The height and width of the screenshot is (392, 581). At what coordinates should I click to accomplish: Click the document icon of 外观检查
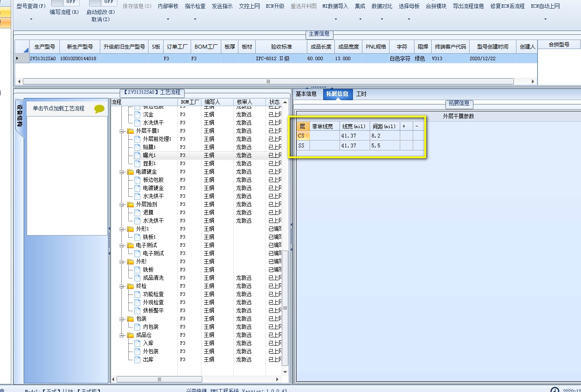click(137, 302)
